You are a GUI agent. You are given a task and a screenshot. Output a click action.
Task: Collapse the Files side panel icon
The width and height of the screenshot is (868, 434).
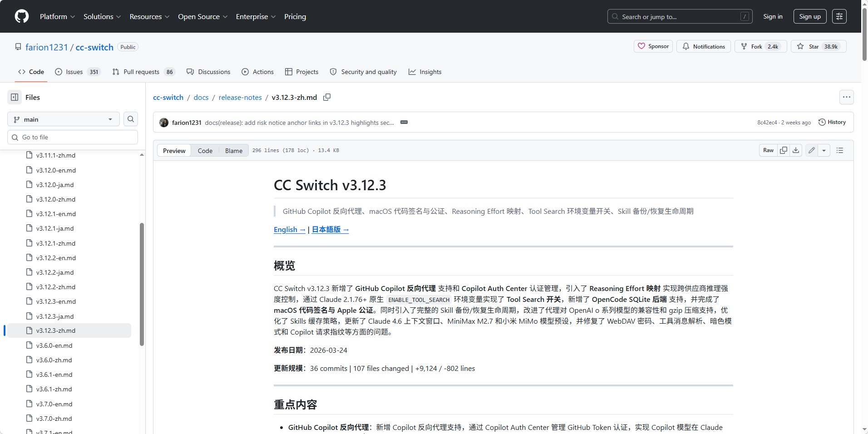pos(15,97)
